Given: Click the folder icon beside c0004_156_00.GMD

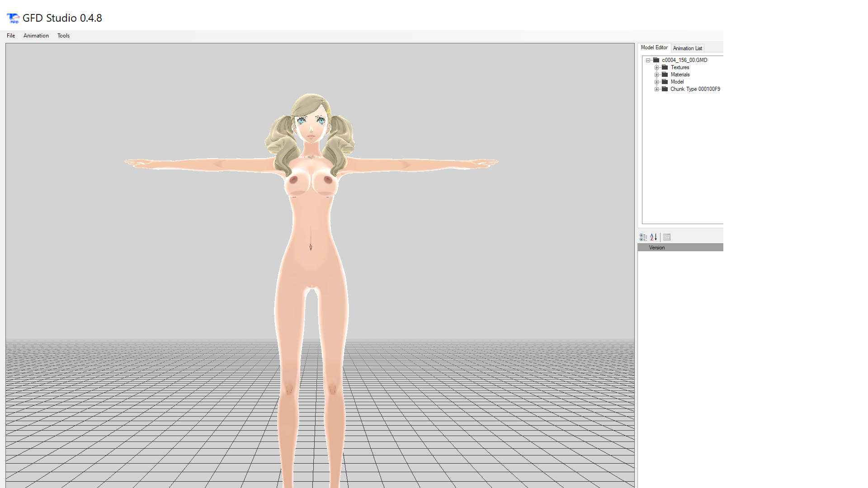Looking at the screenshot, I should pos(656,60).
